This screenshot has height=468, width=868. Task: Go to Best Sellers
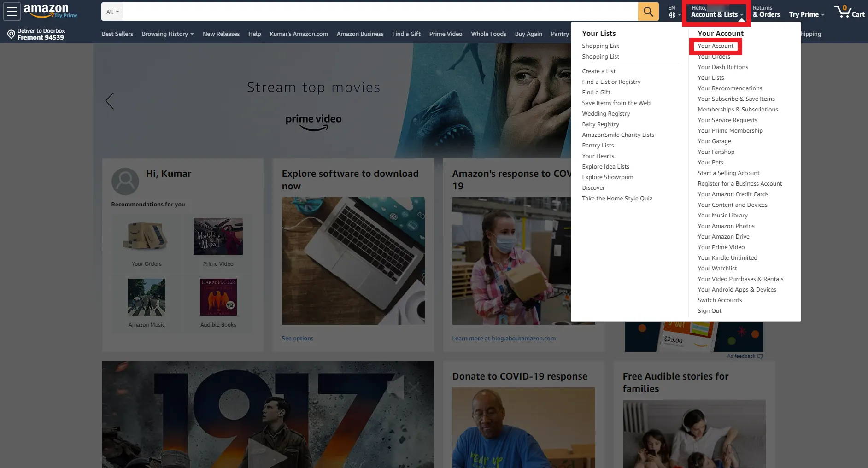(x=117, y=34)
